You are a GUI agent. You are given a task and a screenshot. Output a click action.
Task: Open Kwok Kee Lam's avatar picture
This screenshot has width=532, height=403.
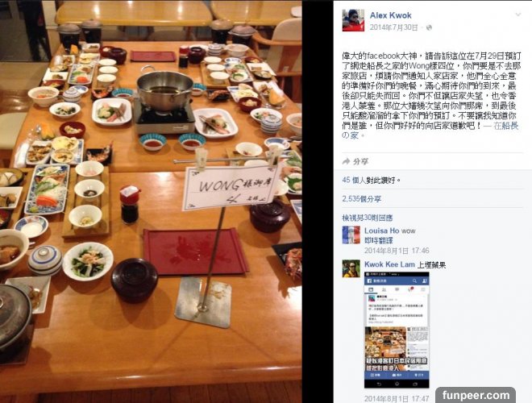point(351,268)
